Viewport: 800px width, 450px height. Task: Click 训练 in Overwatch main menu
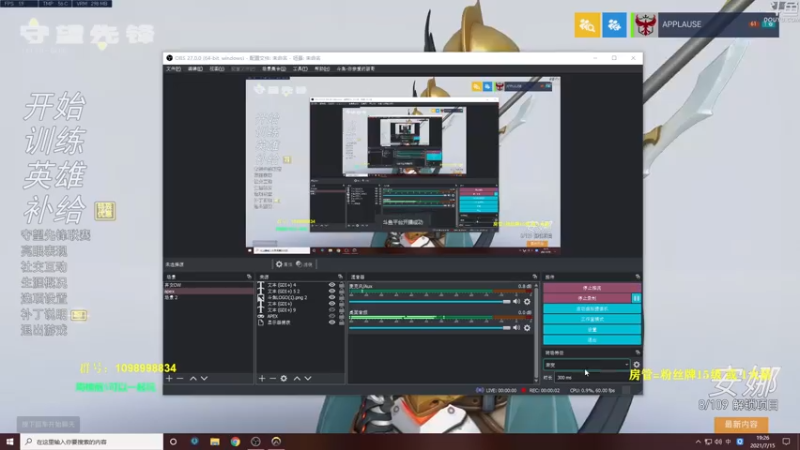[x=55, y=141]
